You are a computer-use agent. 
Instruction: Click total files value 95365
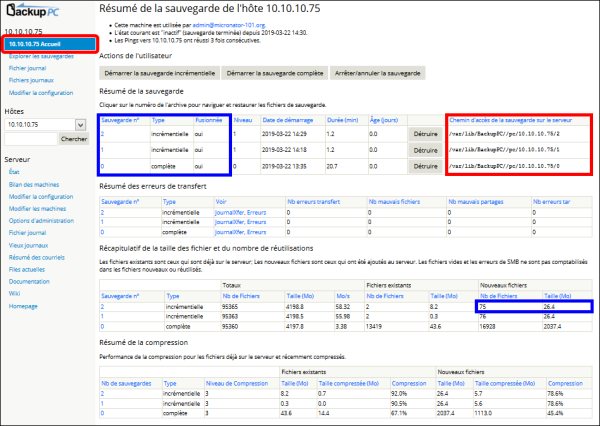(x=230, y=307)
